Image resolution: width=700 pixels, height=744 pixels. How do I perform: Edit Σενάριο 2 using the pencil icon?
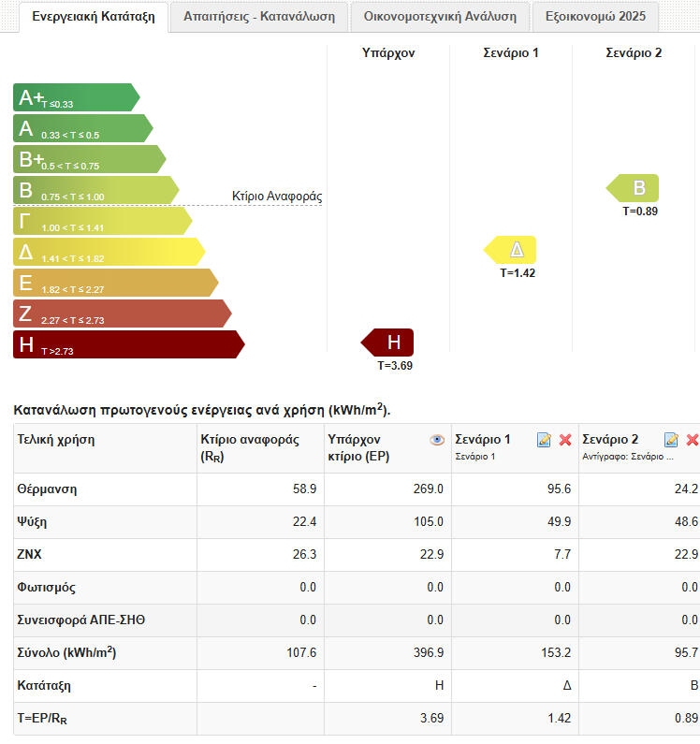671,440
